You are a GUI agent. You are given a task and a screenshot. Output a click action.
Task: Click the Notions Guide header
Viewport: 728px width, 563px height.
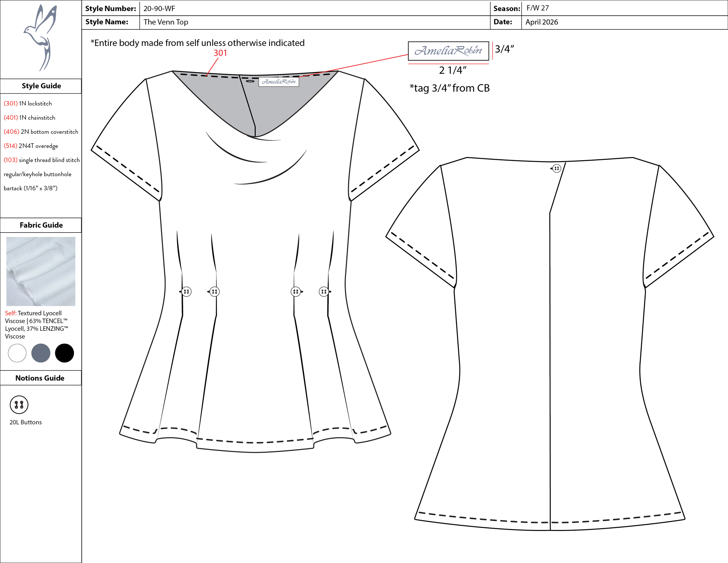[x=40, y=378]
